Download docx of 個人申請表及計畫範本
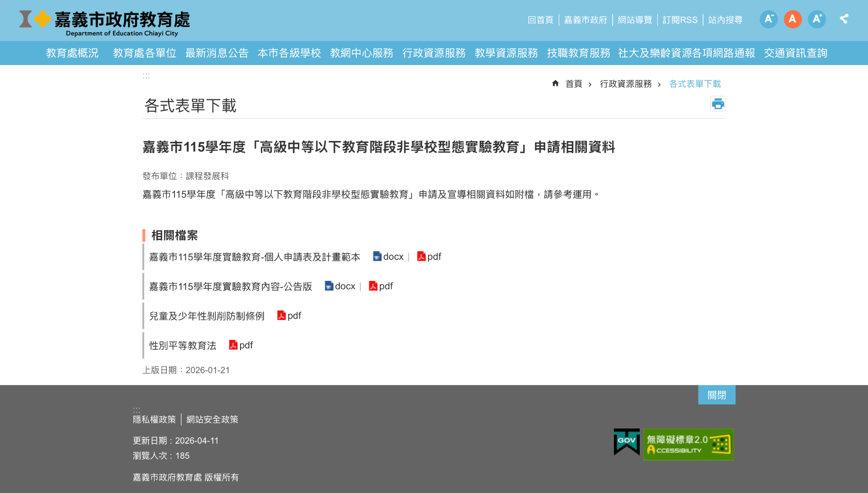 tap(388, 257)
